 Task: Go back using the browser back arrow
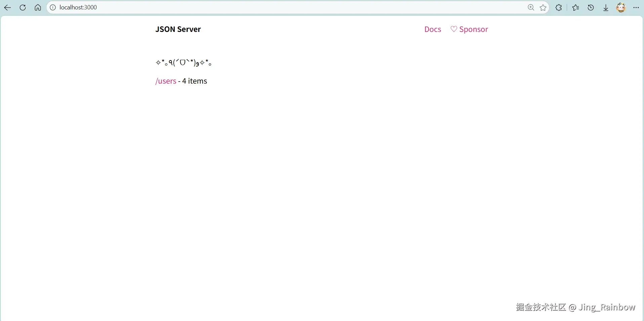click(x=7, y=7)
